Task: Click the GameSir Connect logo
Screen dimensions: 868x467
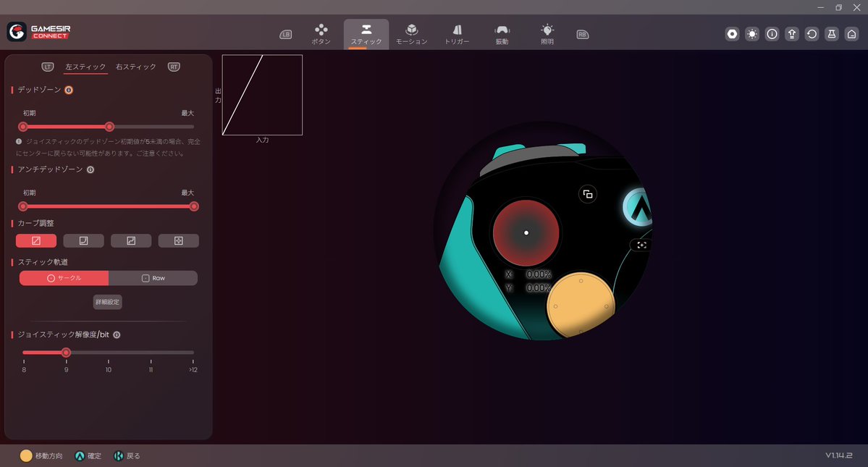Action: 39,32
